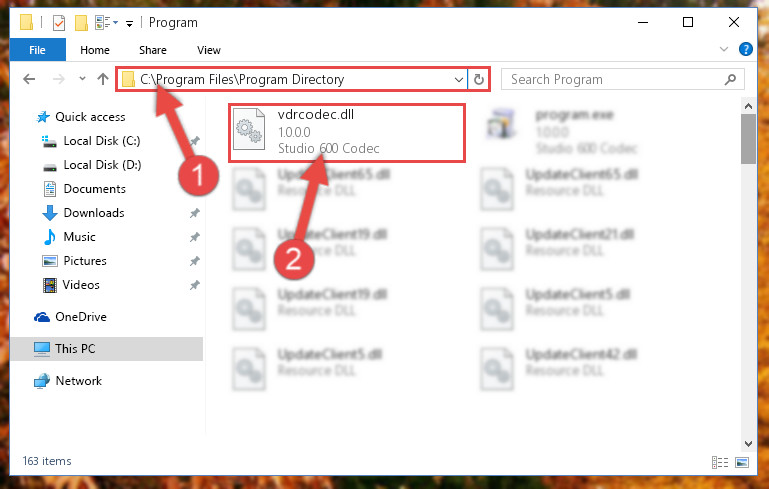769x489 pixels.
Task: Switch to the View ribbon tab
Action: click(208, 50)
